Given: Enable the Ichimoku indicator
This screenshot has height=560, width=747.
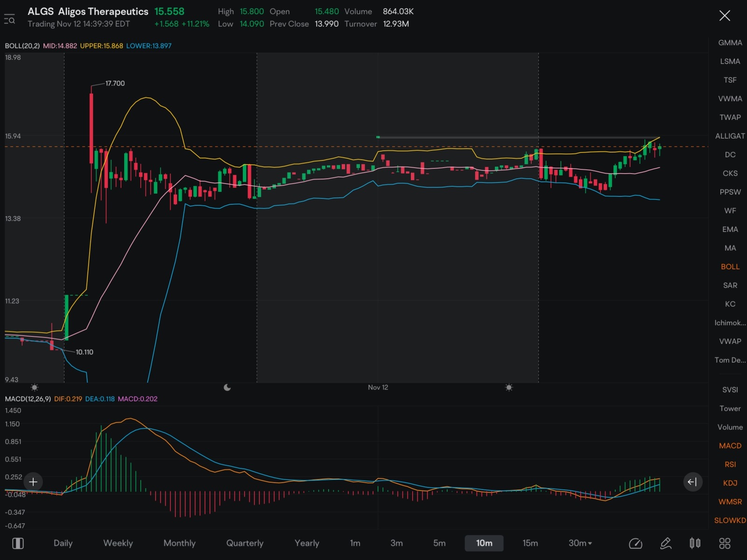Looking at the screenshot, I should [730, 322].
